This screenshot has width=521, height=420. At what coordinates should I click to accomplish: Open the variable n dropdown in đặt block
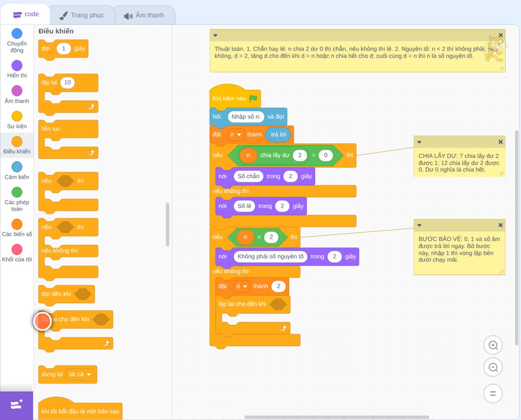pos(235,134)
